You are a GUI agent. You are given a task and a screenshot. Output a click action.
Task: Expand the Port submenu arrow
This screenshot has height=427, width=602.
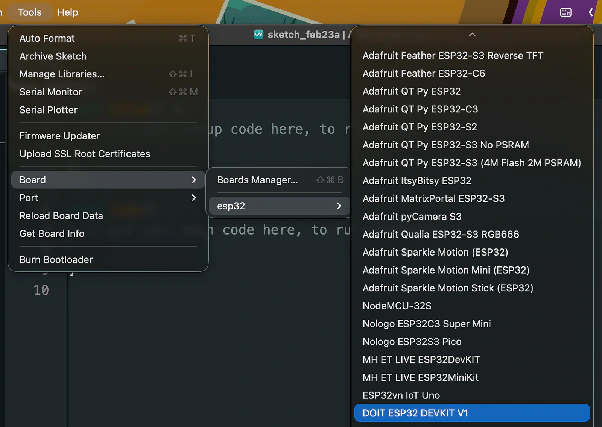pos(194,198)
